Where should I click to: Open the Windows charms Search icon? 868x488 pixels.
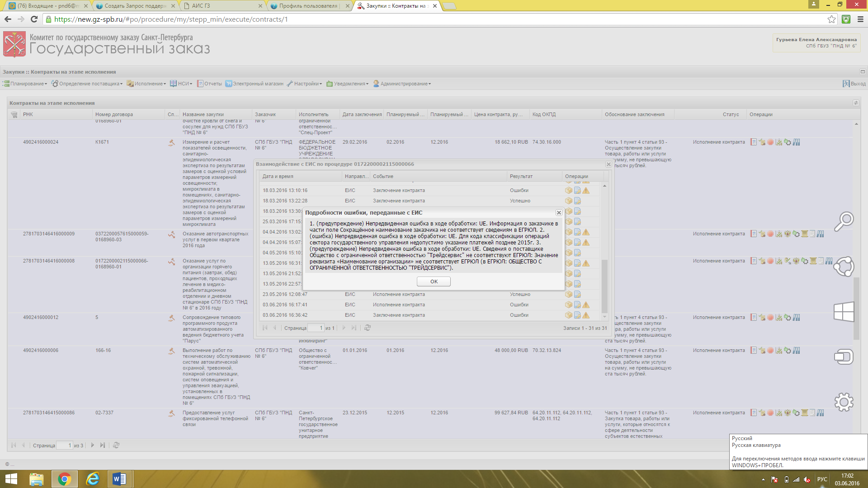844,221
